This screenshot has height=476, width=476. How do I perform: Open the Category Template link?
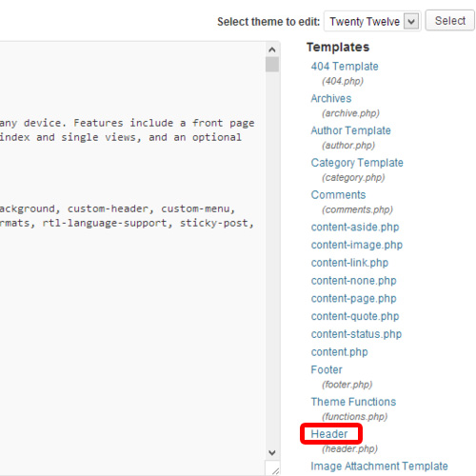[357, 163]
